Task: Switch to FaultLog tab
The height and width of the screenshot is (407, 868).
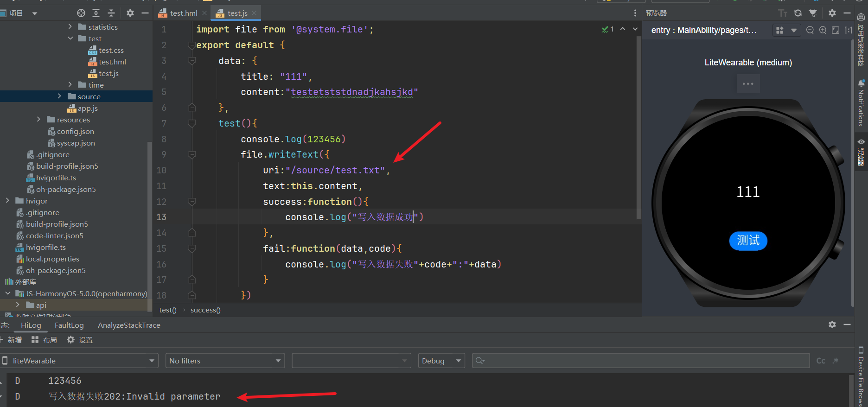Action: (x=69, y=325)
